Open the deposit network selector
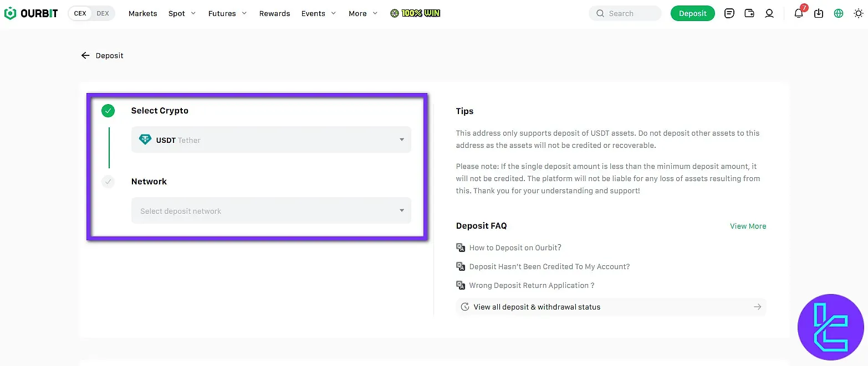The width and height of the screenshot is (868, 366). pos(271,210)
